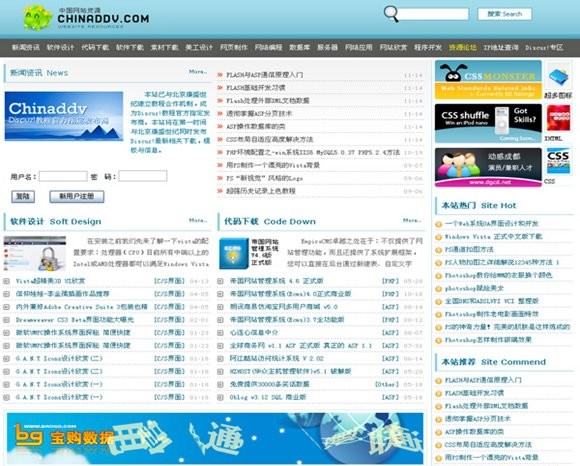The image size is (580, 466).
Task: Open Windows Vista 正式中文版下载 in Site Hot
Action: click(x=493, y=237)
